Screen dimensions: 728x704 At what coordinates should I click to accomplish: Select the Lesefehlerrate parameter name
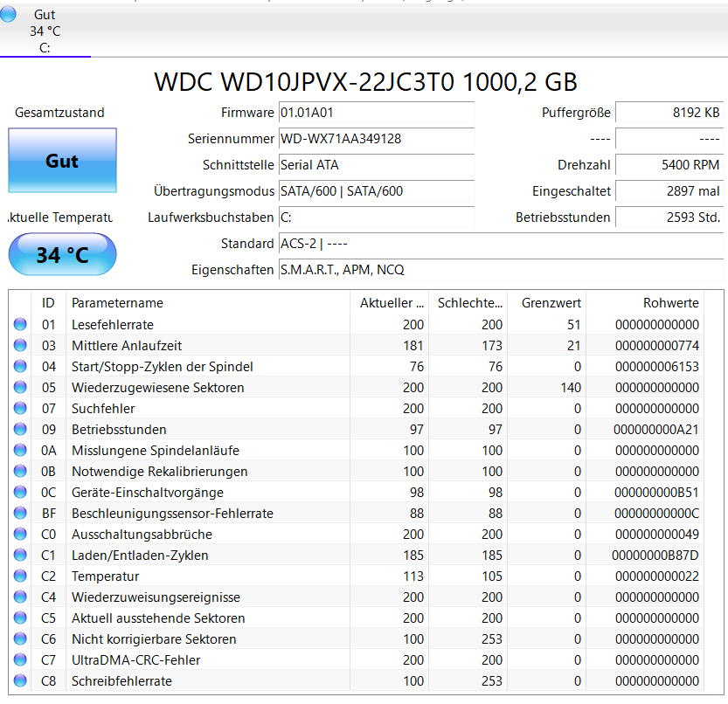(113, 324)
